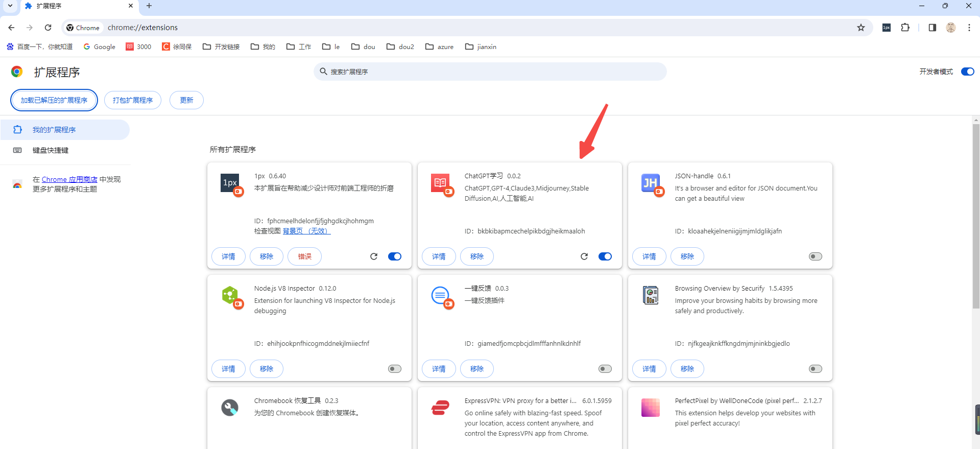This screenshot has height=449, width=980.
Task: Select 我的扩展程序 in the sidebar
Action: coord(65,130)
